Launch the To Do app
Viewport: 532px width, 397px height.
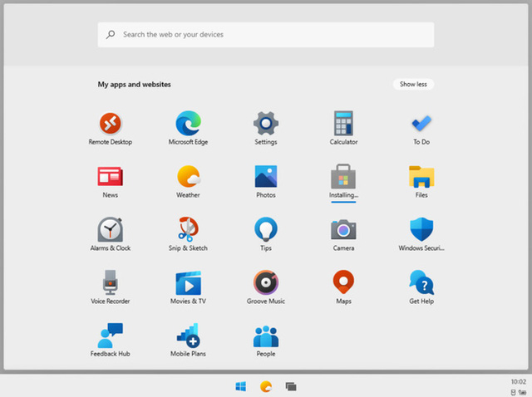coord(421,125)
